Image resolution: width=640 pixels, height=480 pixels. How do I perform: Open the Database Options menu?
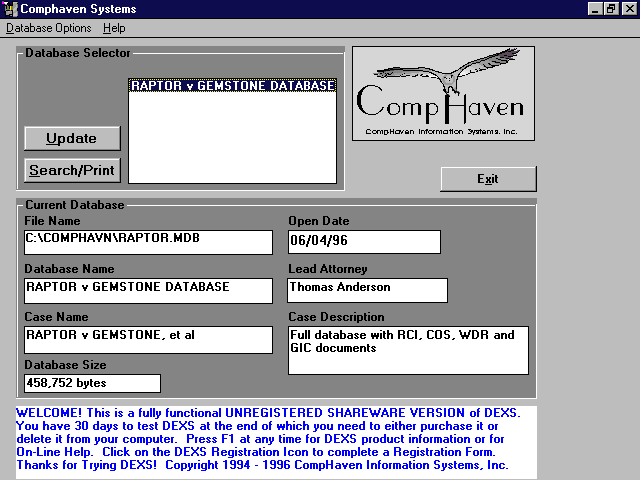click(48, 28)
